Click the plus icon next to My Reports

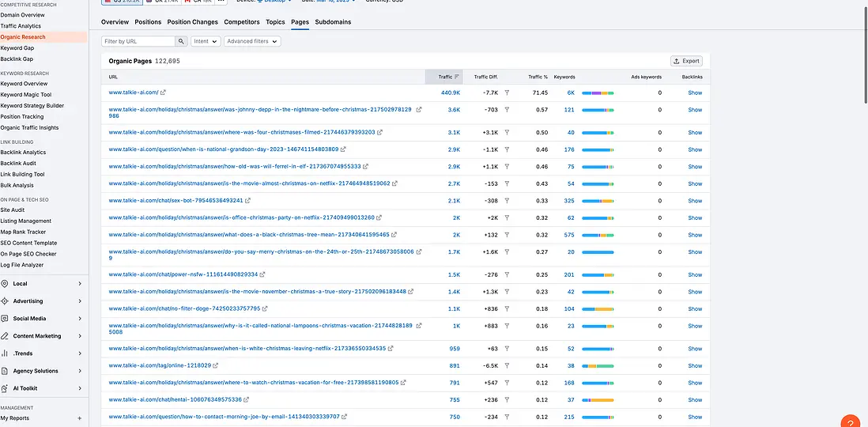[79, 418]
